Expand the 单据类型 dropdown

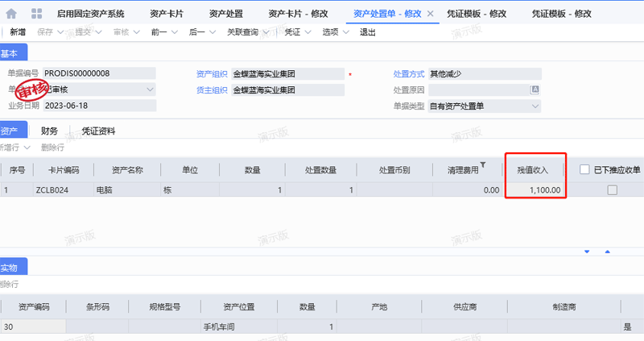click(x=535, y=106)
